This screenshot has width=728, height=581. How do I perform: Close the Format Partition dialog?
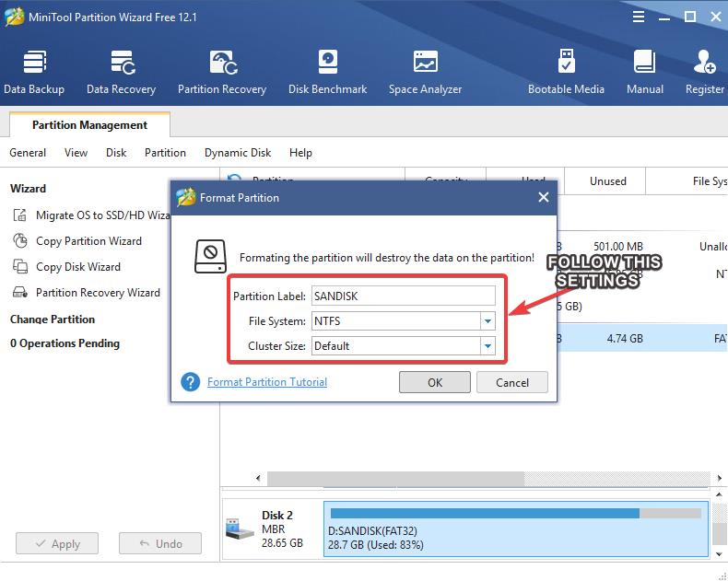(x=543, y=197)
